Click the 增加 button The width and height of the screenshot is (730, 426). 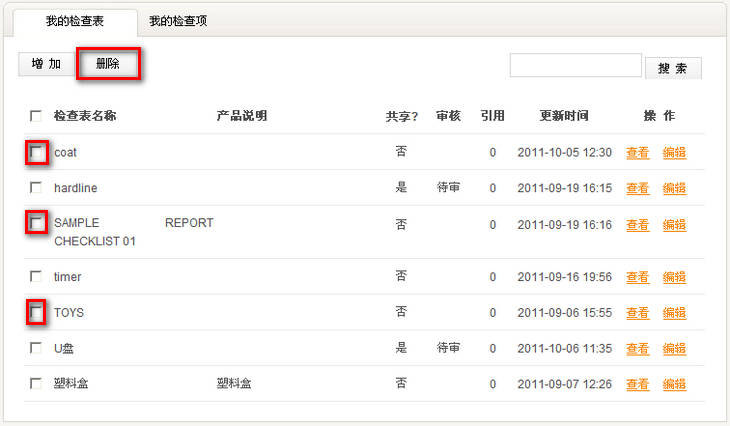pos(46,64)
